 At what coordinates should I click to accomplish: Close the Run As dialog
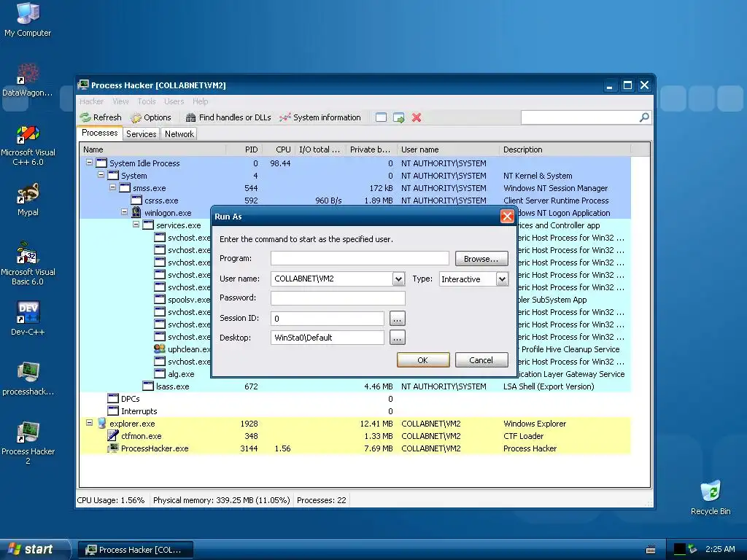click(508, 217)
